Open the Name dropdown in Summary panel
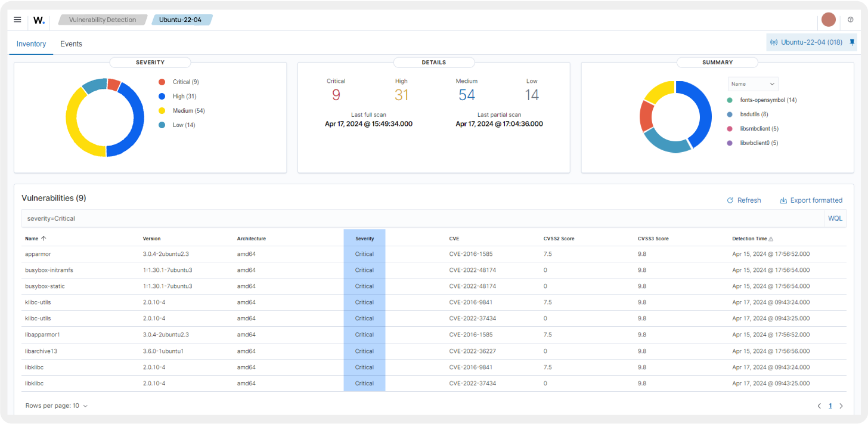Viewport: 868px width, 424px height. coord(752,84)
